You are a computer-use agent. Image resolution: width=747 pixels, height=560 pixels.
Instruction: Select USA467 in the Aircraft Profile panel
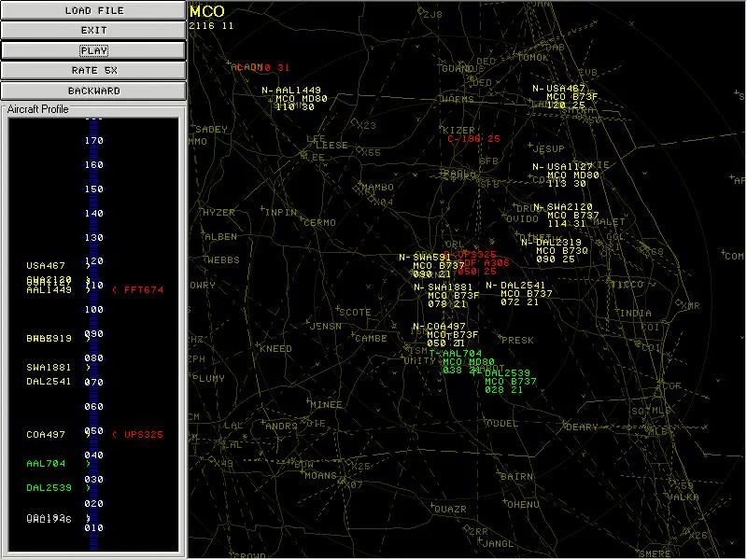pos(46,265)
